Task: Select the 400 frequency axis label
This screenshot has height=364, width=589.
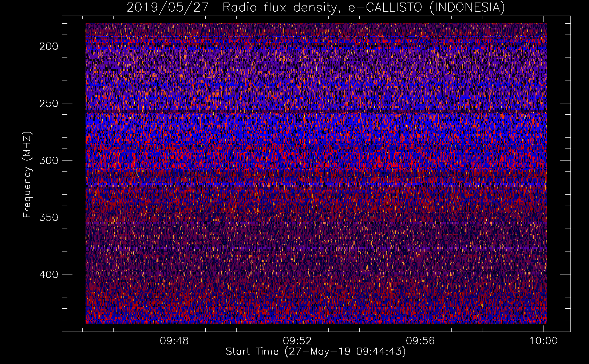Action: tap(48, 274)
